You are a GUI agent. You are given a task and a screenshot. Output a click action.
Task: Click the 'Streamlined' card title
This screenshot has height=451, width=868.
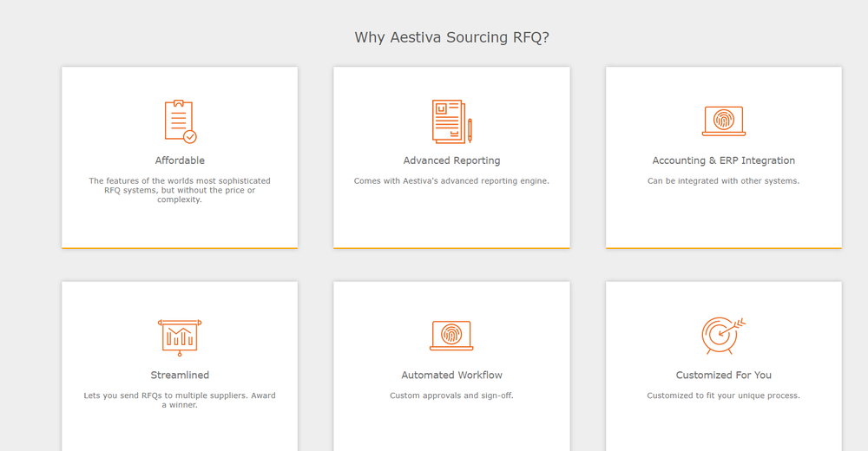pyautogui.click(x=180, y=375)
